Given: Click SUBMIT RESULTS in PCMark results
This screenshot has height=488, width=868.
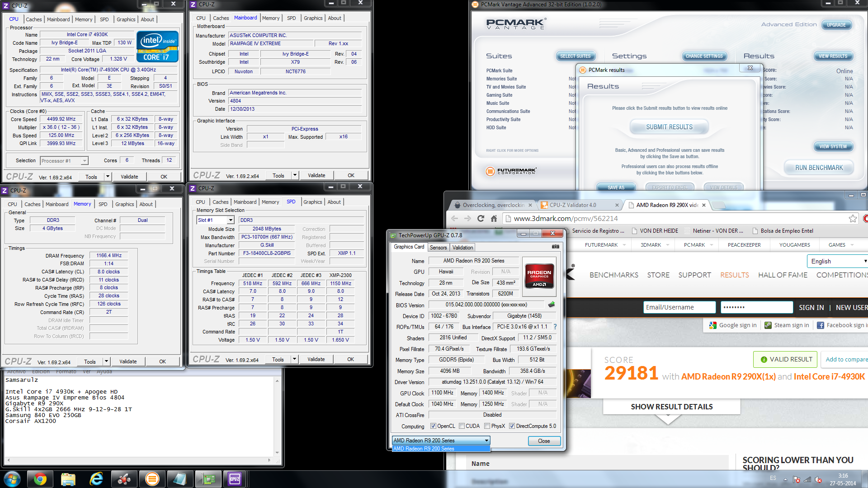Looking at the screenshot, I should 669,127.
